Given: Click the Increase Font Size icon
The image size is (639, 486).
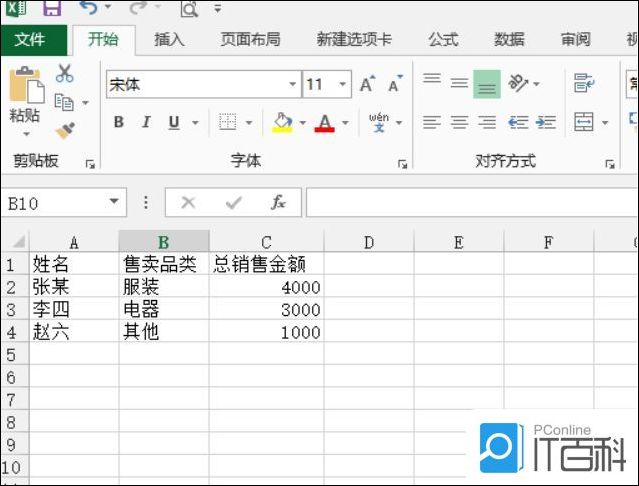Looking at the screenshot, I should pos(368,84).
